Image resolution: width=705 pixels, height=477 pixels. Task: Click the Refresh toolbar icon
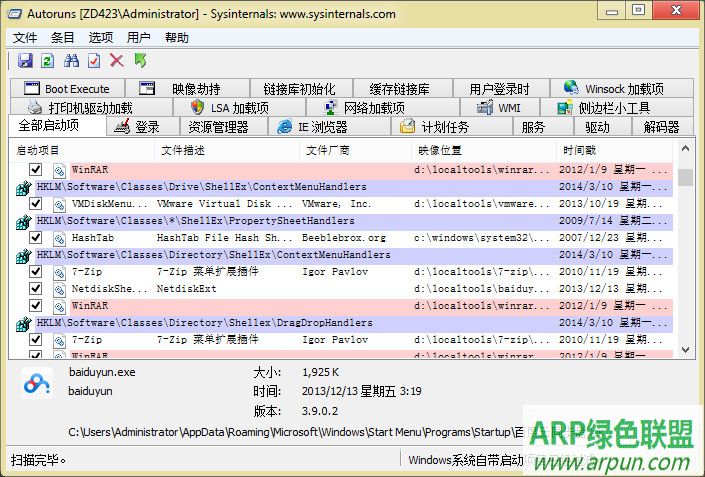click(x=48, y=60)
